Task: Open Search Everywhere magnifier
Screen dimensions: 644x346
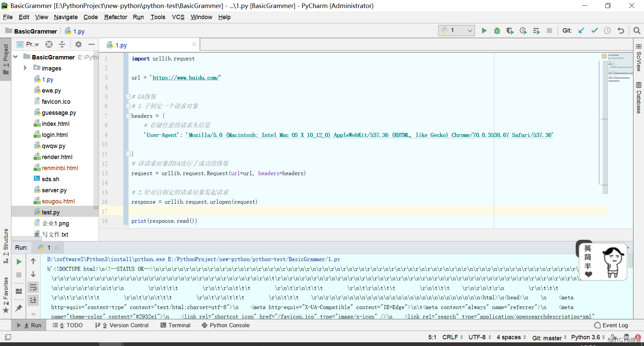Action: [637, 31]
